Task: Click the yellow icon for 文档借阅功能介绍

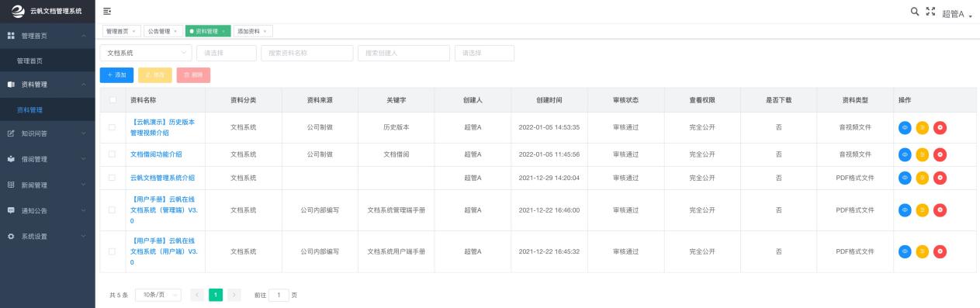Action: click(923, 154)
